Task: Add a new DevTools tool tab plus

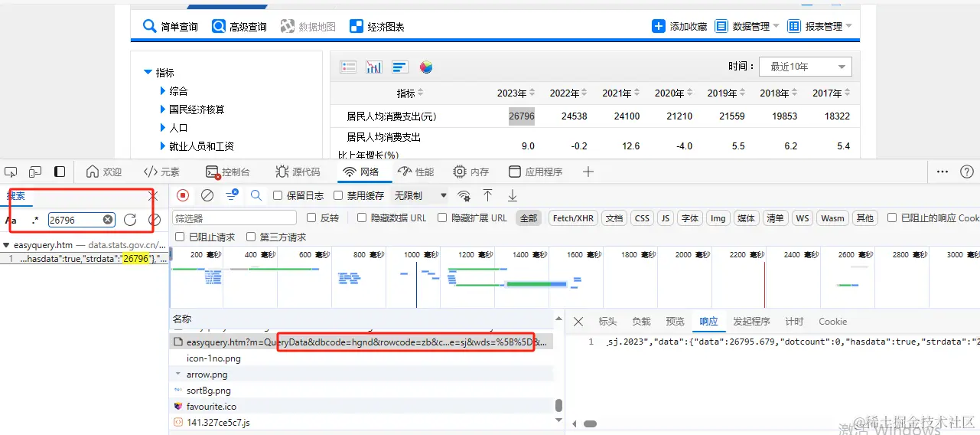Action: (x=588, y=172)
